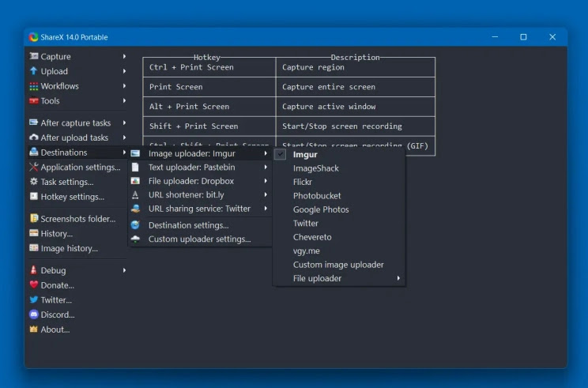
Task: Click the Capture menu icon
Action: click(34, 56)
